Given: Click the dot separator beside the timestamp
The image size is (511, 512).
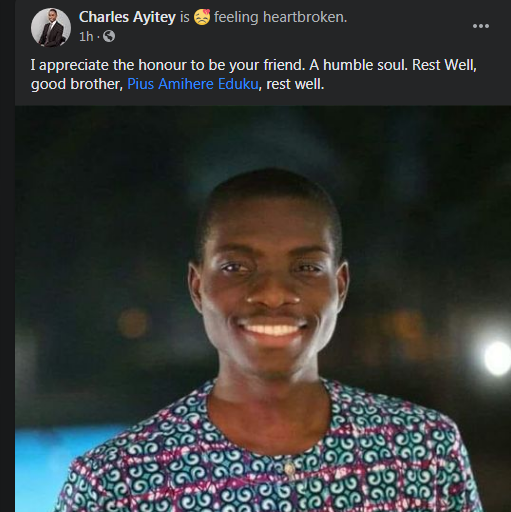Looking at the screenshot, I should coord(98,36).
